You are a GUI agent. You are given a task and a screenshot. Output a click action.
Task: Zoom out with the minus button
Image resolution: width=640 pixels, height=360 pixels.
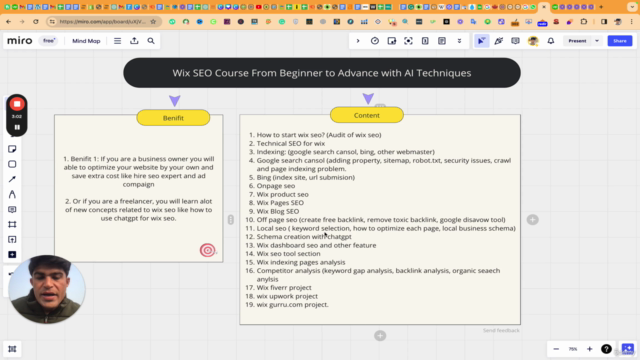pos(556,349)
